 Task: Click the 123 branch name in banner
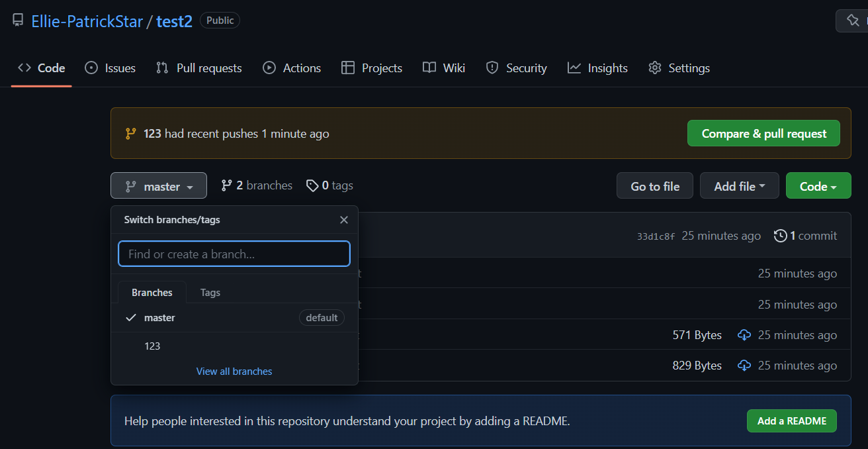coord(152,134)
